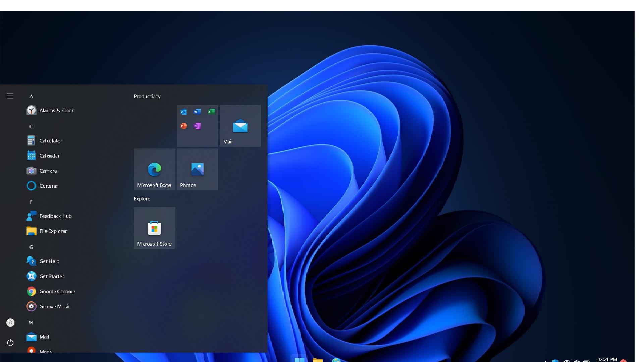Open the Microsoft Store tile

[155, 228]
